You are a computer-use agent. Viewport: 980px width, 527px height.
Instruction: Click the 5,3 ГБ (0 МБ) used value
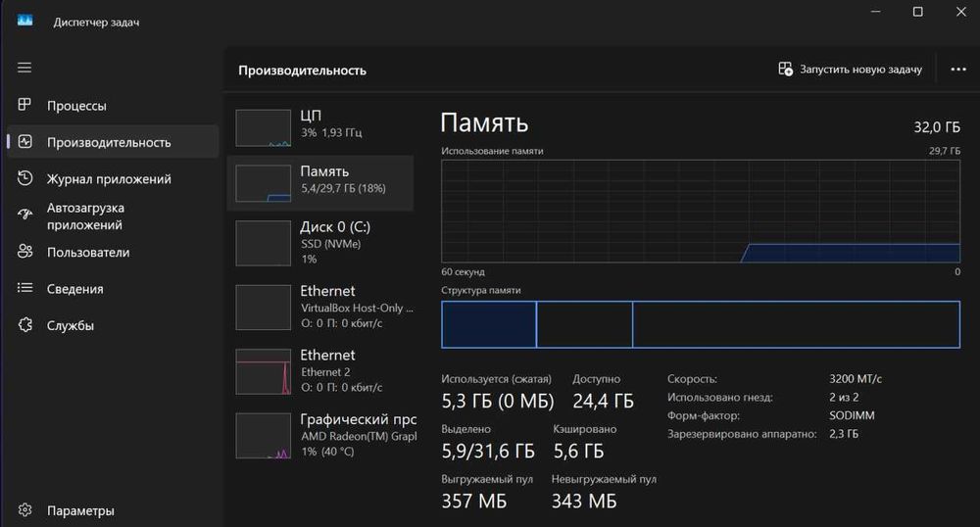click(498, 401)
